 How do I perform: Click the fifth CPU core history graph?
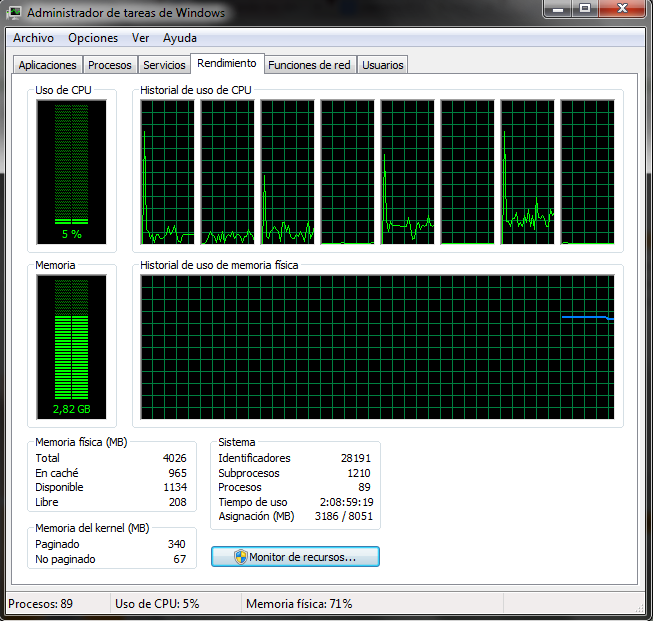407,172
